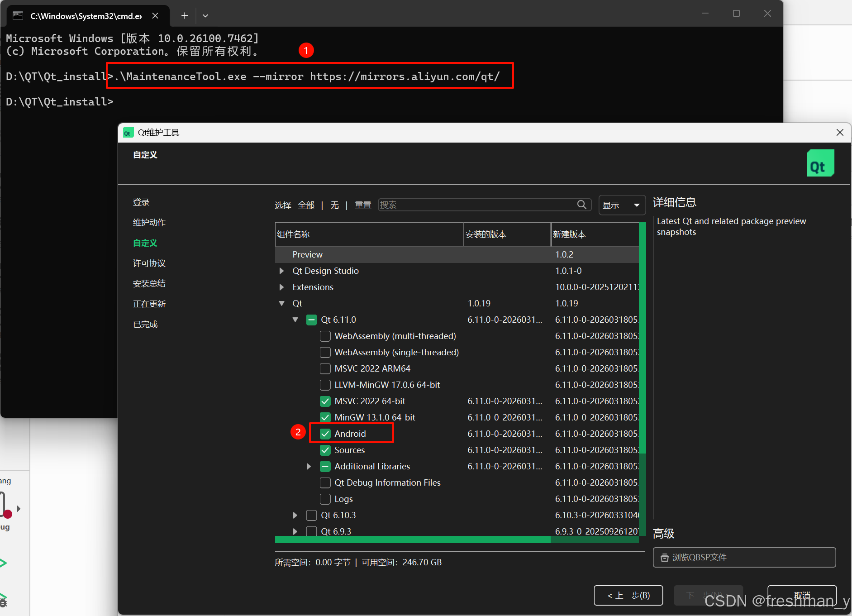
Task: Reset selection with 重置 link
Action: coord(363,205)
